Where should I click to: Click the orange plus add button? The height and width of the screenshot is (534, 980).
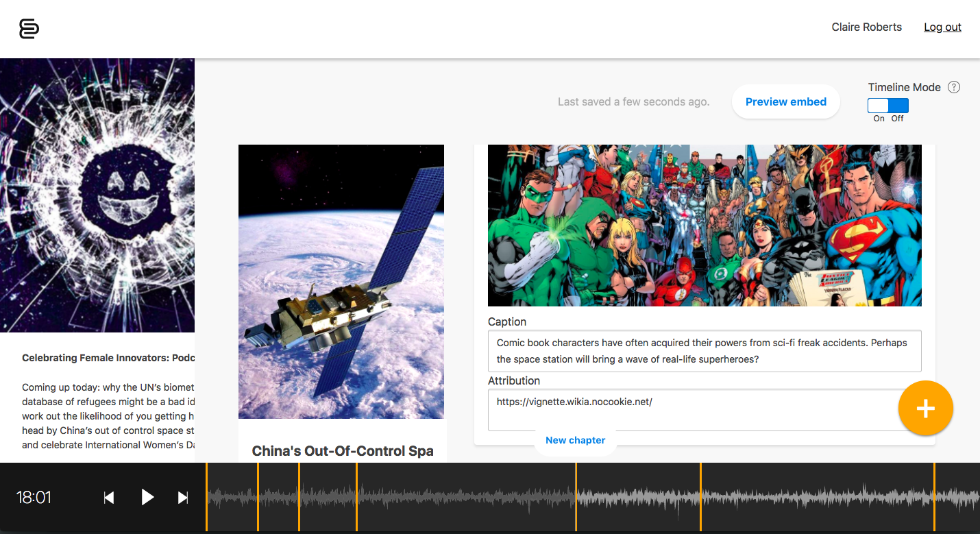click(925, 408)
